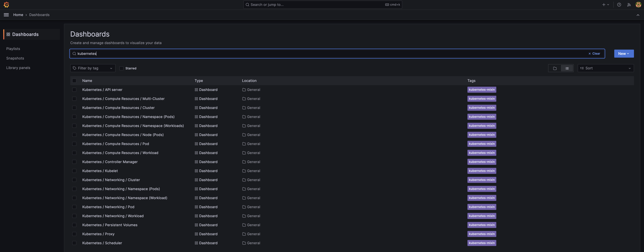Tick the Kubernetes / Controller Manager checkbox
Viewport: 644px width, 252px height.
[74, 162]
